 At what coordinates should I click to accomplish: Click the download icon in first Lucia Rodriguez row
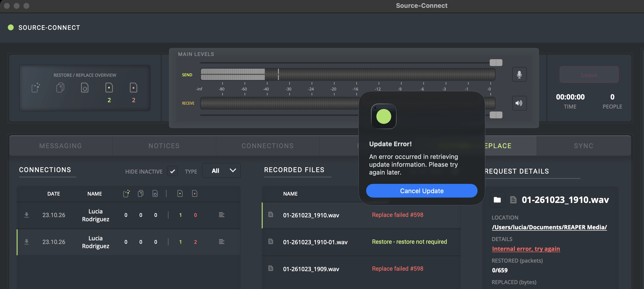tap(27, 215)
